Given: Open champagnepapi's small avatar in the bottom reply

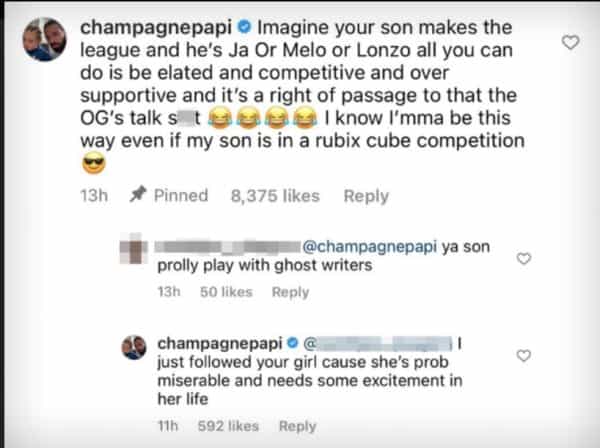Looking at the screenshot, I should (131, 347).
